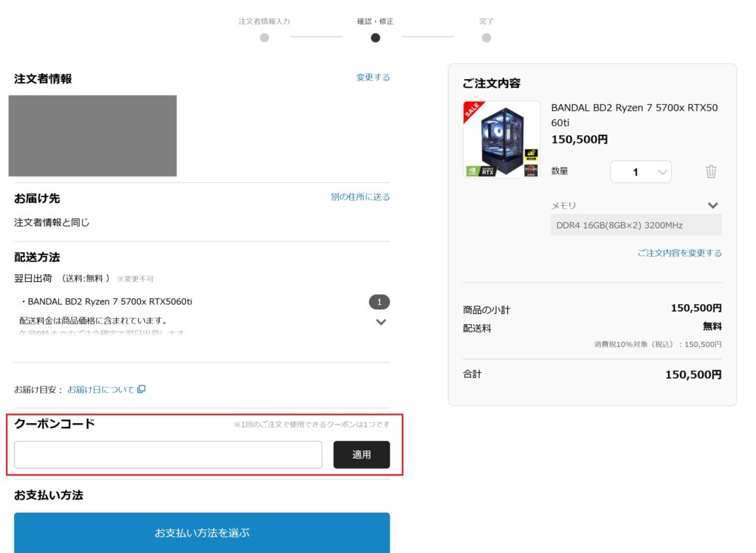This screenshot has height=553, width=756.
Task: Click 配送料金は商品価格に含まれています note
Action: (x=94, y=320)
